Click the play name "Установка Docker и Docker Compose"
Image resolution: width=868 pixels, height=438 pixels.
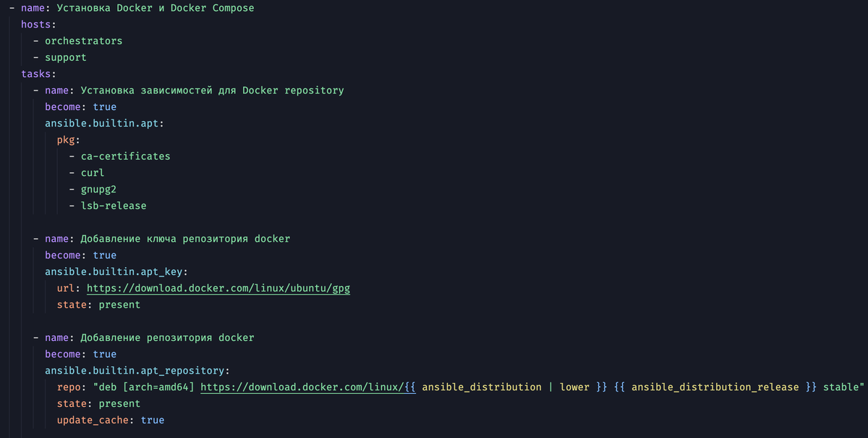[155, 8]
